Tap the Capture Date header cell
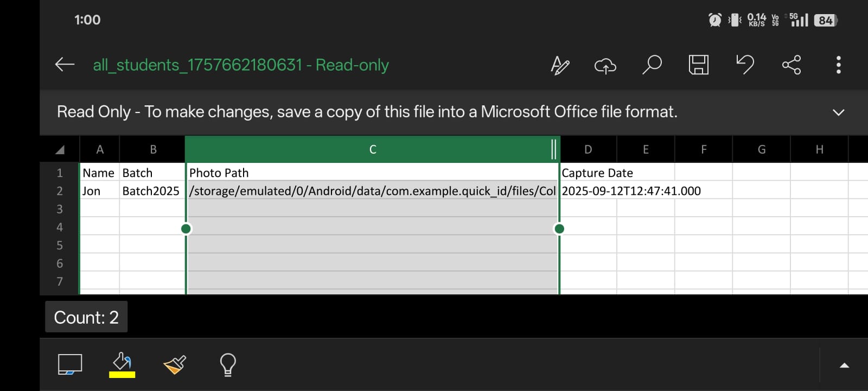 (x=597, y=173)
